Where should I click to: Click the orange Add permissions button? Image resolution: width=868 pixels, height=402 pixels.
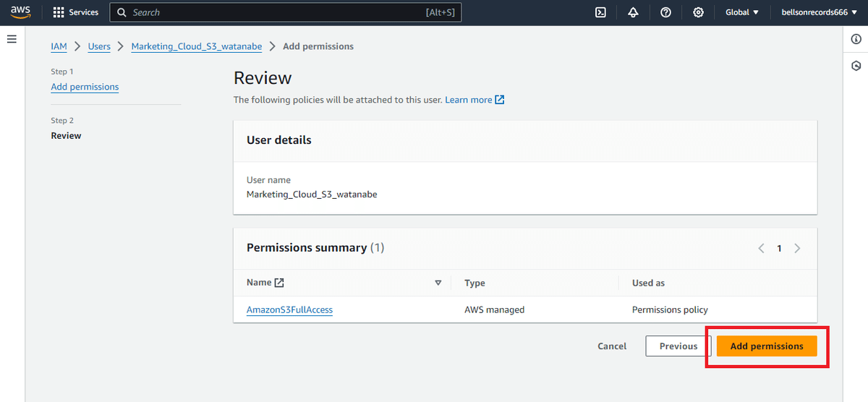coord(767,346)
